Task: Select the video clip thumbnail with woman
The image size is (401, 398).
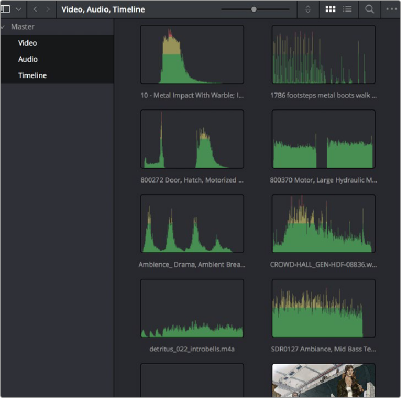Action: 324,380
